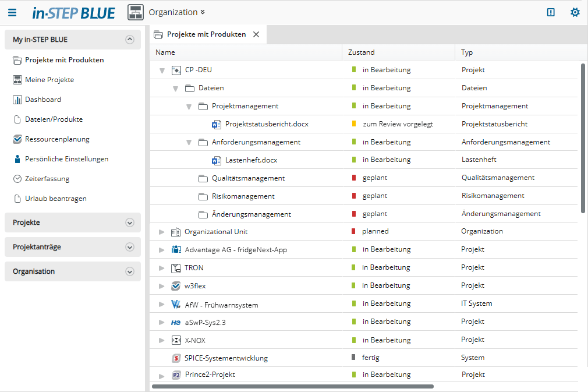
Task: Open the hamburger menu icon
Action: [12, 12]
